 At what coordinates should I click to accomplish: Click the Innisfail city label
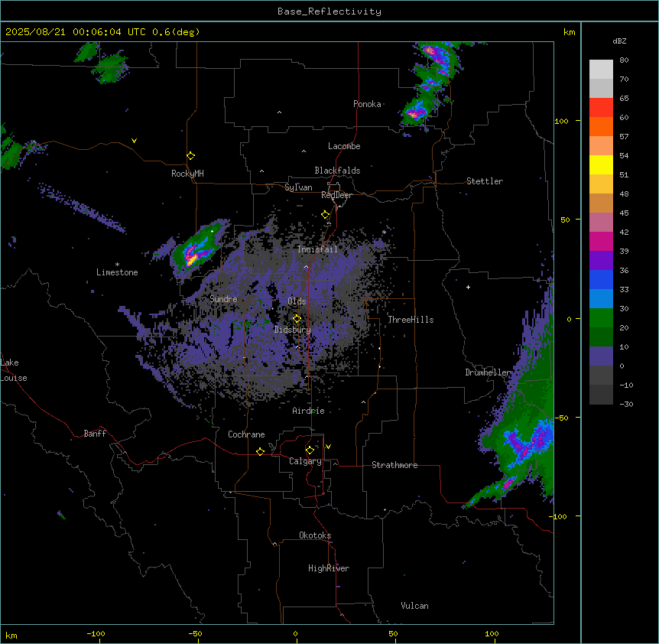[317, 249]
